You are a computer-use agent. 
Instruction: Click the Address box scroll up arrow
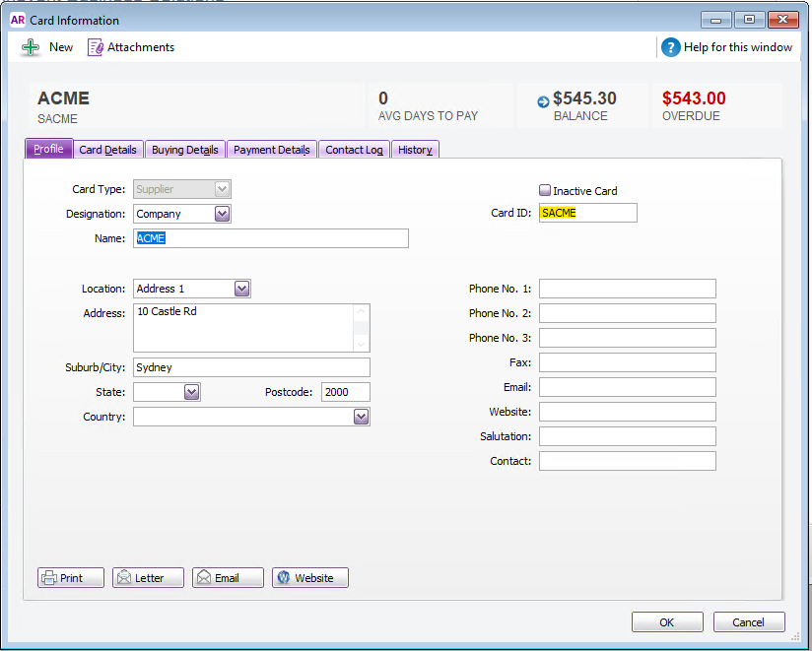point(362,311)
